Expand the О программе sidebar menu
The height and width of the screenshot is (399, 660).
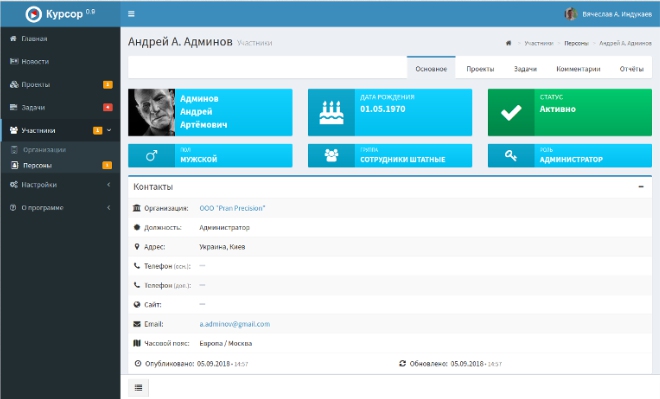click(x=60, y=207)
